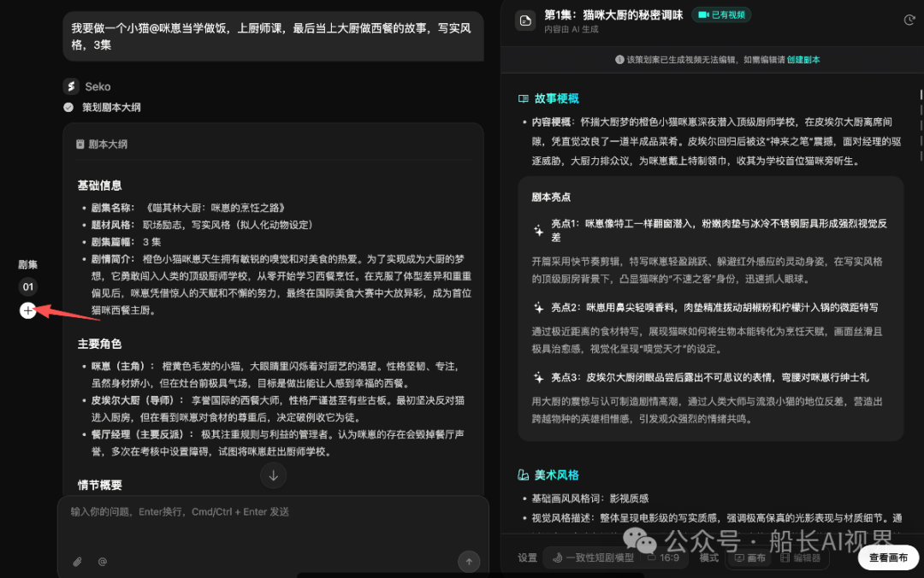Screen dimensions: 924x578
Task: Switch mode to 编辑器
Action: (800, 557)
